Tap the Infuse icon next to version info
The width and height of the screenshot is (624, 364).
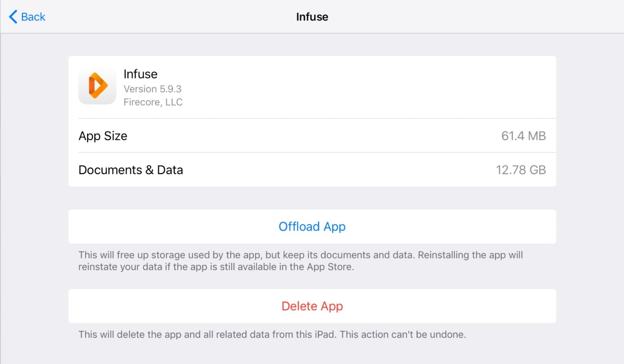pos(97,86)
